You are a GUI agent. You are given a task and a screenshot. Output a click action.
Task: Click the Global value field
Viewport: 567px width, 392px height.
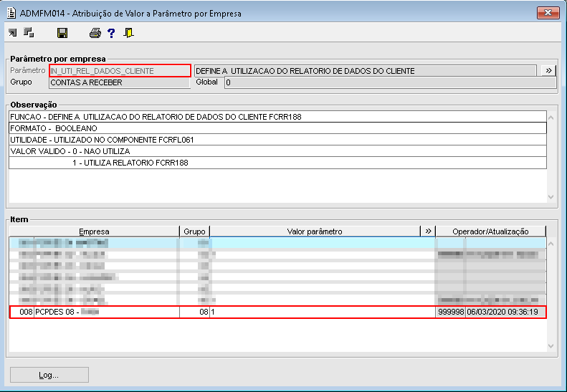point(390,82)
